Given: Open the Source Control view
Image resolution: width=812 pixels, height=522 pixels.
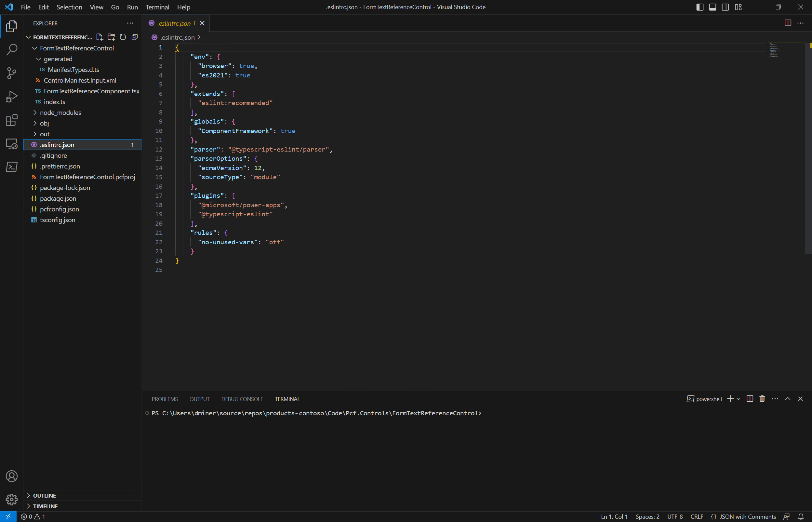Looking at the screenshot, I should [x=11, y=73].
